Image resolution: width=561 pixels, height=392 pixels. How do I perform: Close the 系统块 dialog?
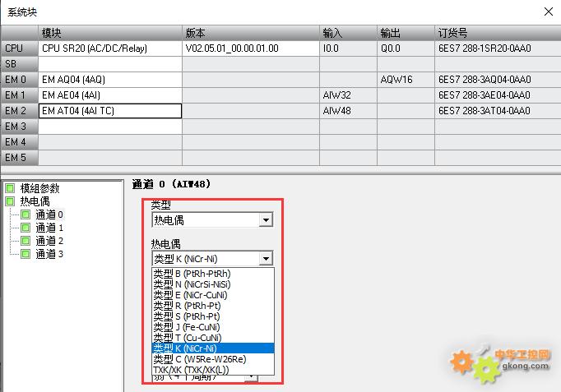pyautogui.click(x=548, y=12)
